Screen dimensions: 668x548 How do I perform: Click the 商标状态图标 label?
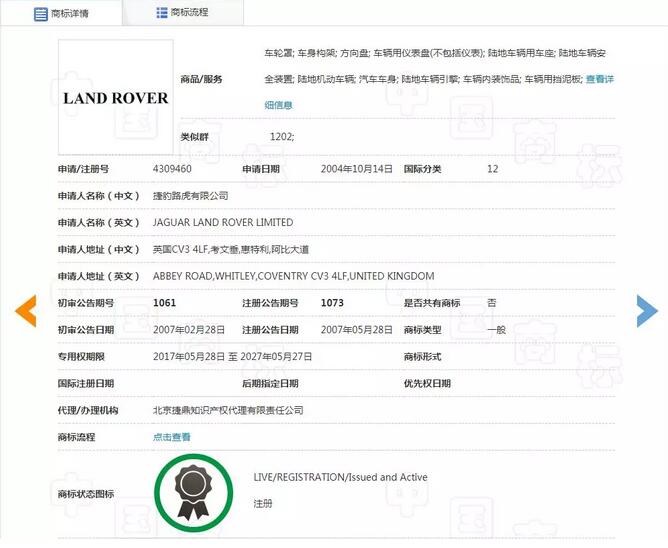[86, 494]
